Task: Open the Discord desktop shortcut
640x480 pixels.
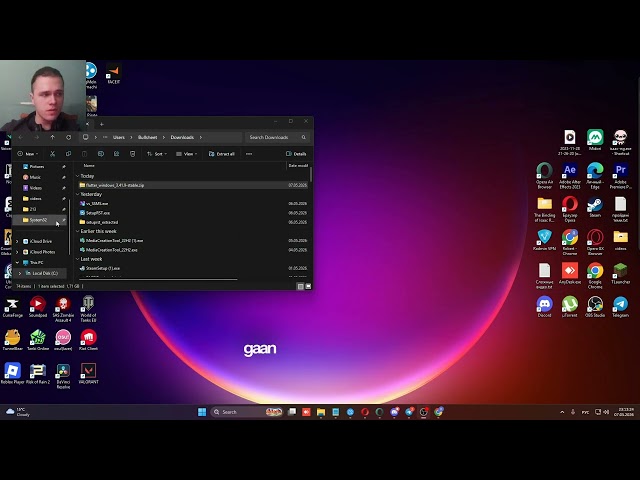Action: [x=544, y=307]
